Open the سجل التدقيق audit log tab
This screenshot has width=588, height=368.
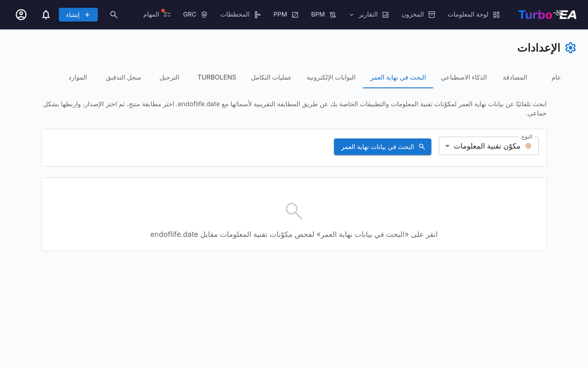click(x=123, y=78)
